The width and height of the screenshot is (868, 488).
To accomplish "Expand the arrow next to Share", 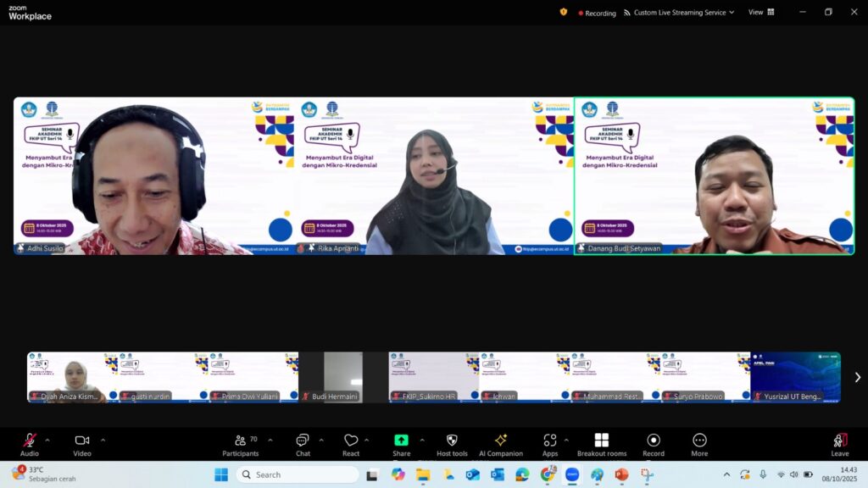I will [422, 440].
